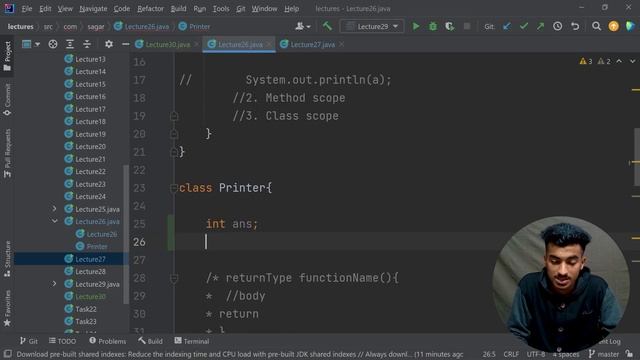The height and width of the screenshot is (360, 640).
Task: Commit changes with the green checkmark
Action: [x=524, y=27]
